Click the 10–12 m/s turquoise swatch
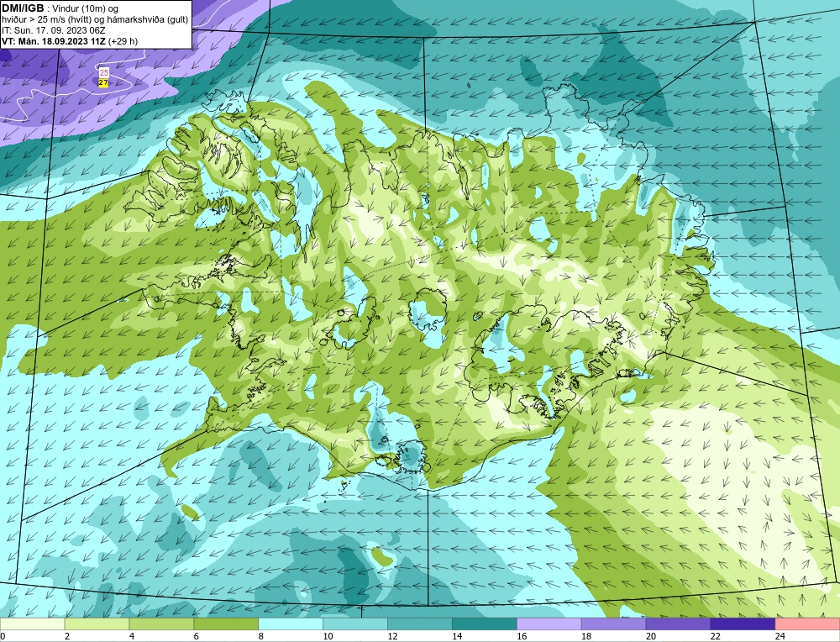 click(355, 624)
